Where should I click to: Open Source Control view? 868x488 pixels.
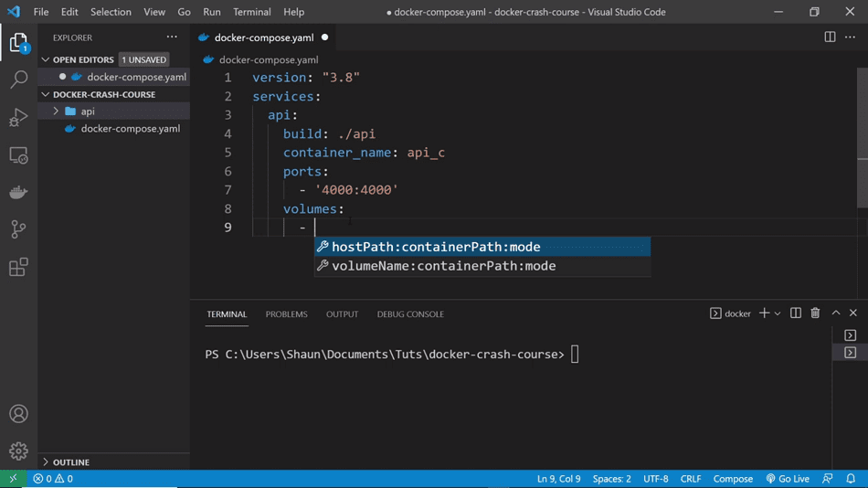[x=18, y=229]
